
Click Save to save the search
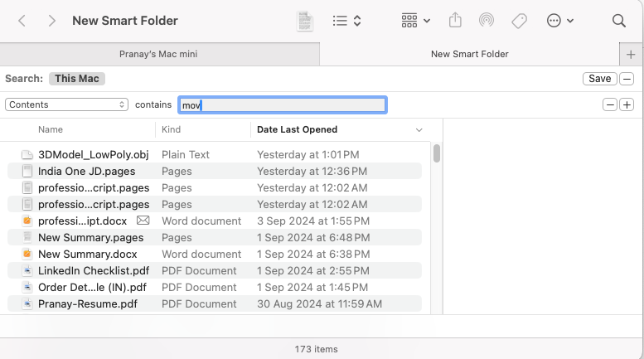pos(599,79)
